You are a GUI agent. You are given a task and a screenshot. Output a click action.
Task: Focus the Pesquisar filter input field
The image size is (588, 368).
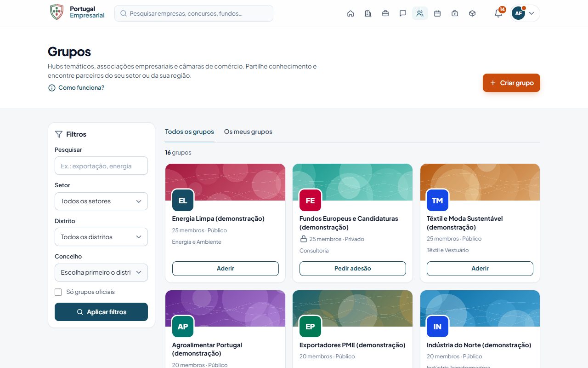tap(101, 166)
